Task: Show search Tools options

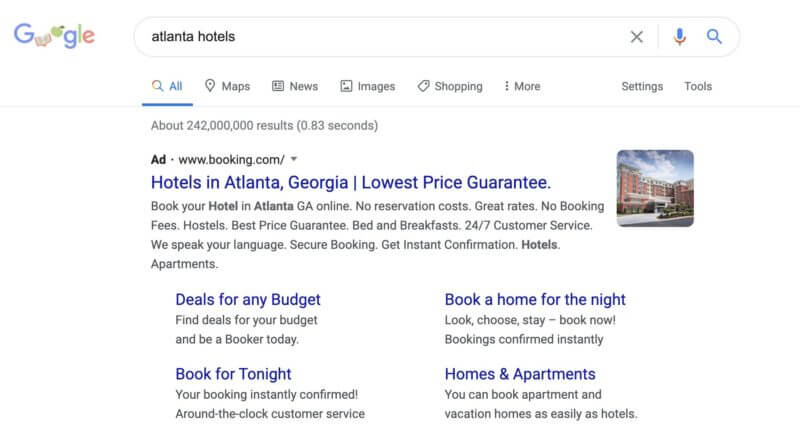Action: [698, 86]
